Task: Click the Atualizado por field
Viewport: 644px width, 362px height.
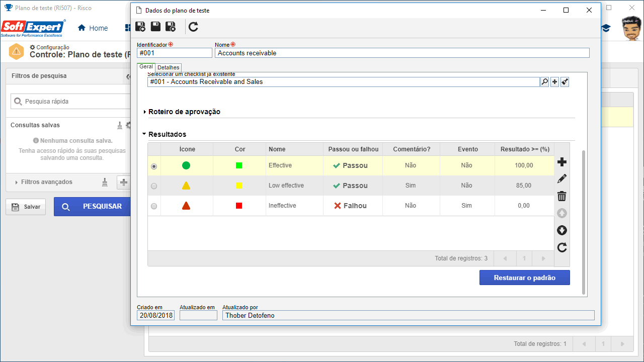Action: pyautogui.click(x=408, y=315)
